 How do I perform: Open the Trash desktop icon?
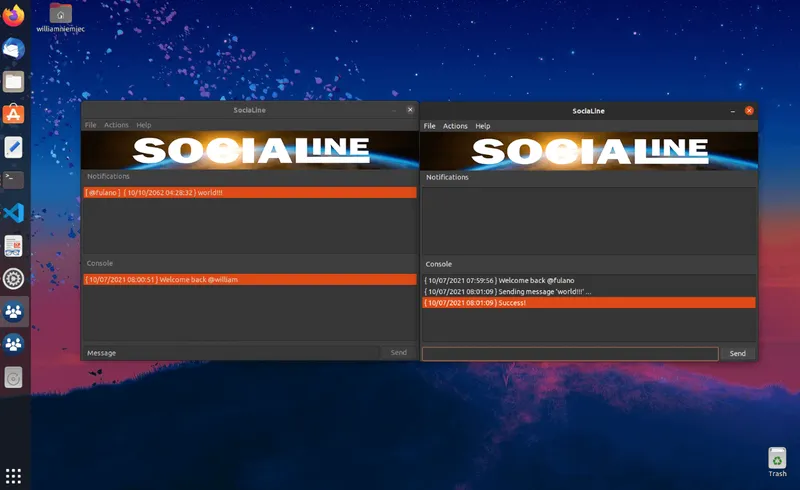[777, 462]
